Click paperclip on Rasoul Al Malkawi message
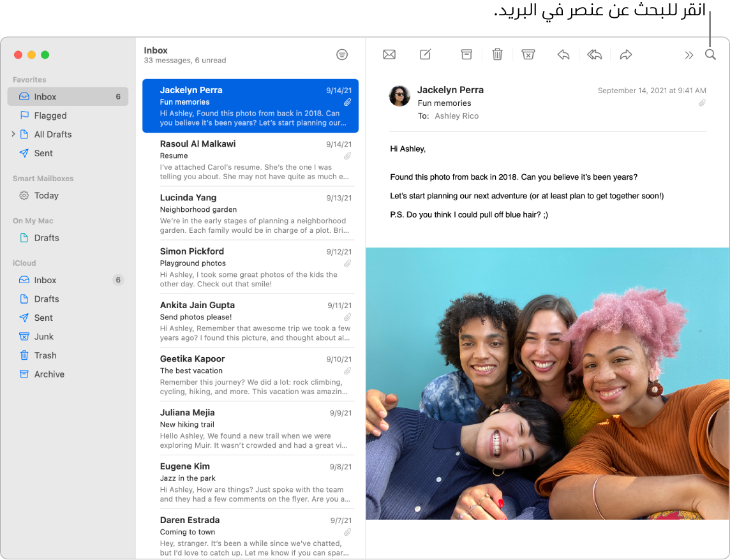The image size is (730, 560). pyautogui.click(x=347, y=156)
